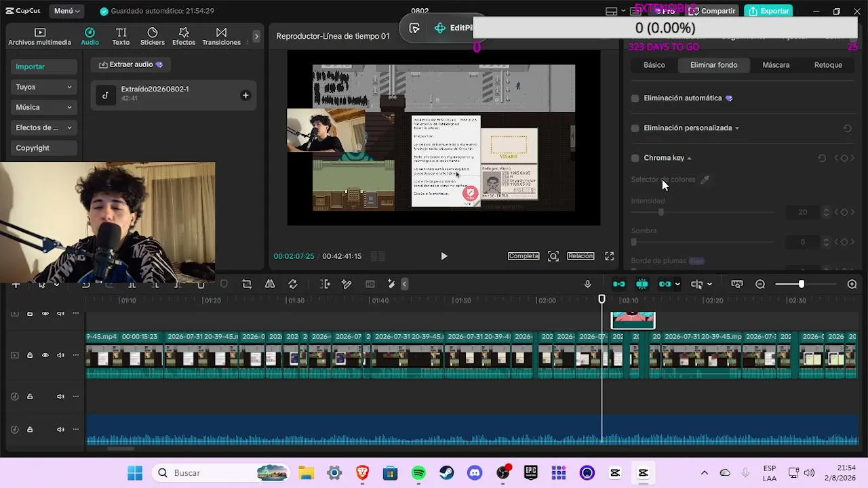Enable Eliminación automática checkbox
Image resolution: width=868 pixels, height=488 pixels.
635,98
